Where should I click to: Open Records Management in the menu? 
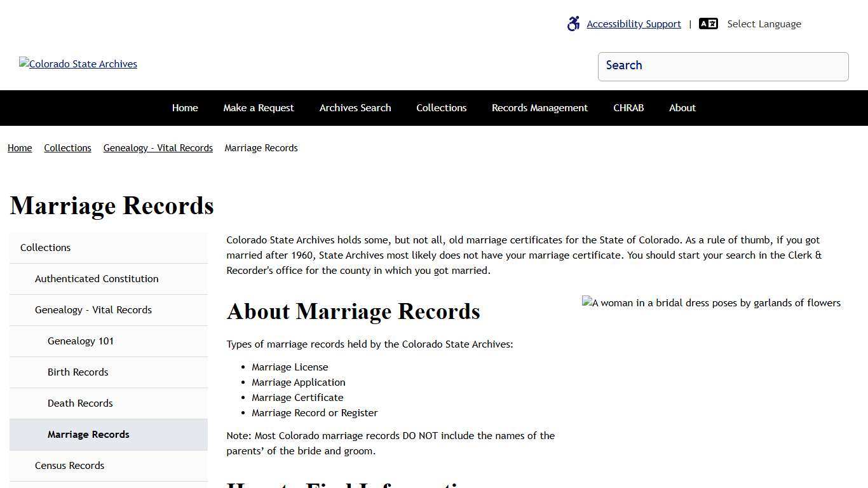click(539, 107)
